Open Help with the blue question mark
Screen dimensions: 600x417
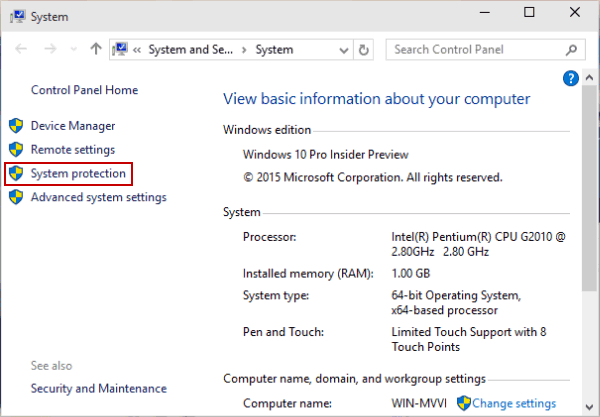pos(571,78)
